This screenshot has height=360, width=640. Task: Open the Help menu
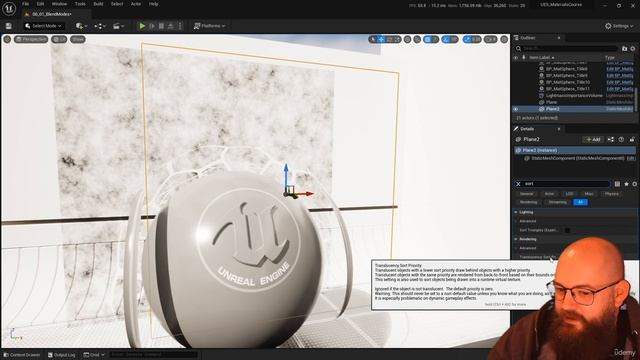153,4
